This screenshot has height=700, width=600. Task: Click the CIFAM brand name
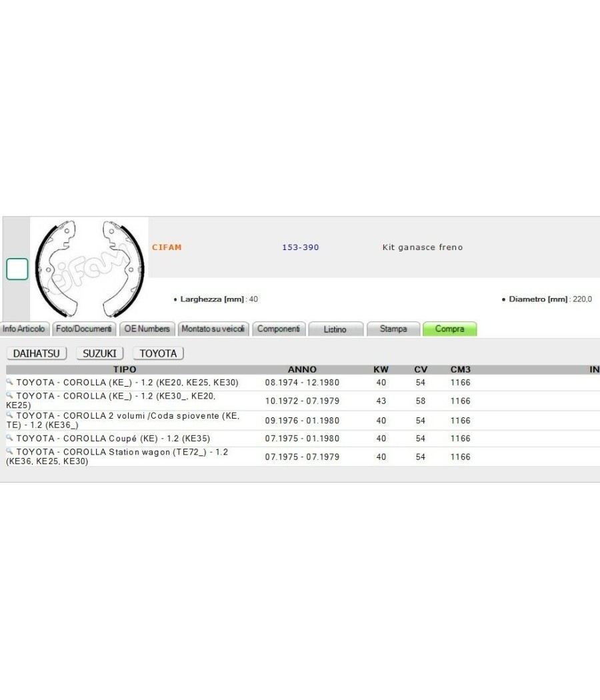[x=167, y=247]
